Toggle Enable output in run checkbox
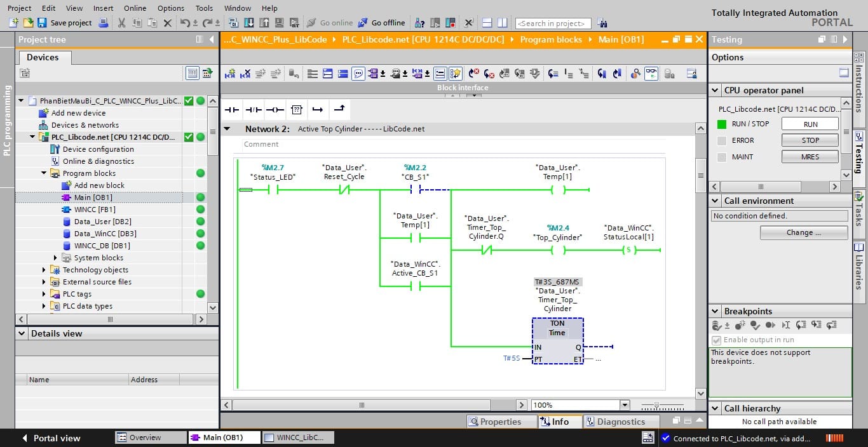The height and width of the screenshot is (447, 868). pyautogui.click(x=717, y=340)
